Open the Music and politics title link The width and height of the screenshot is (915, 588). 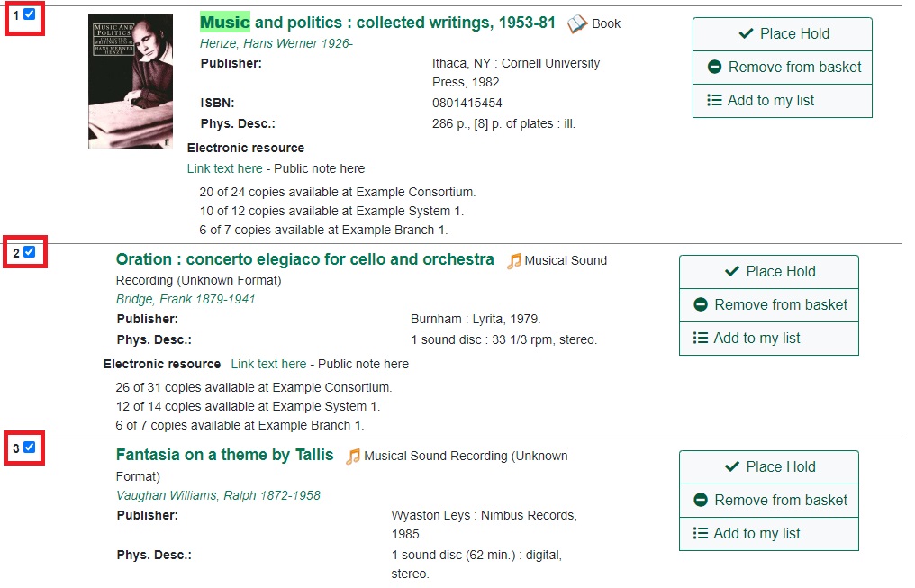pos(377,23)
